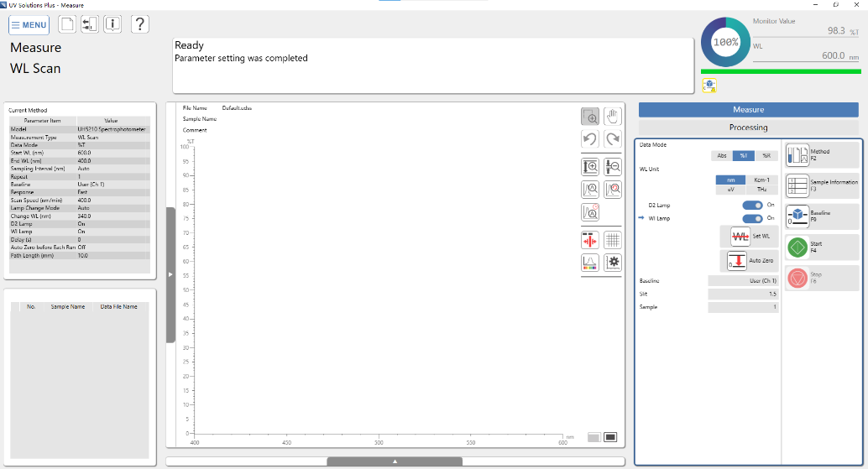
Task: Click the instrument connection arrows icon
Action: pos(90,24)
